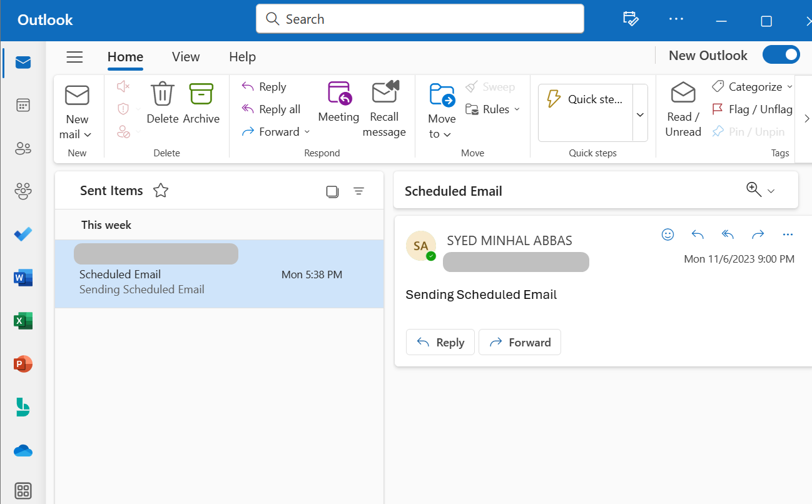Image resolution: width=812 pixels, height=504 pixels.
Task: Click the Search input field
Action: coord(420,19)
